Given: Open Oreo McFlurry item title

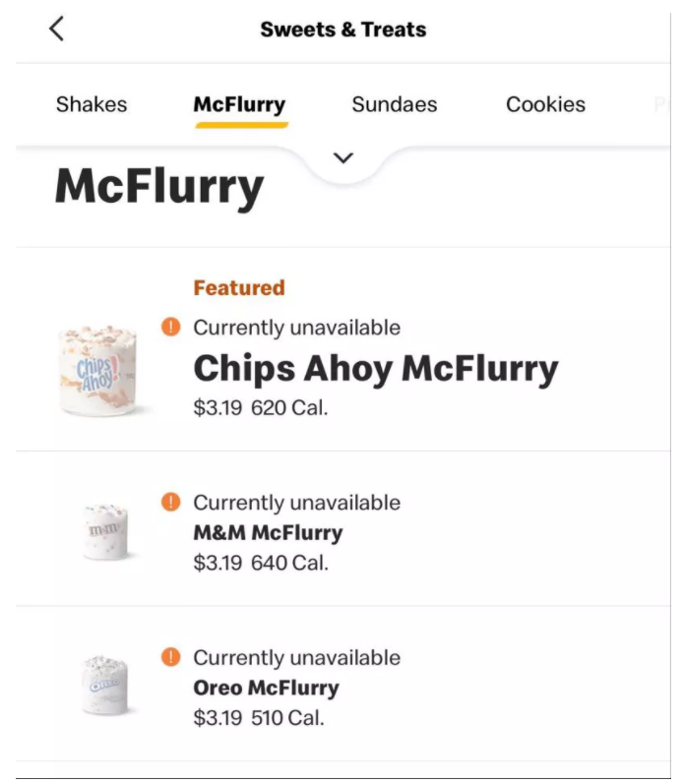Looking at the screenshot, I should pos(266,688).
